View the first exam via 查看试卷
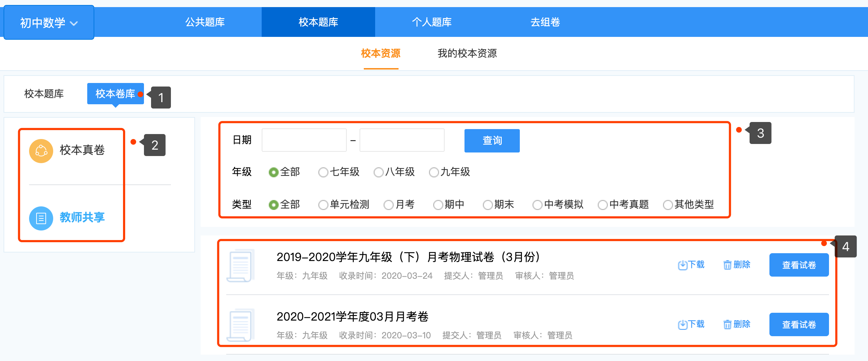 (799, 265)
